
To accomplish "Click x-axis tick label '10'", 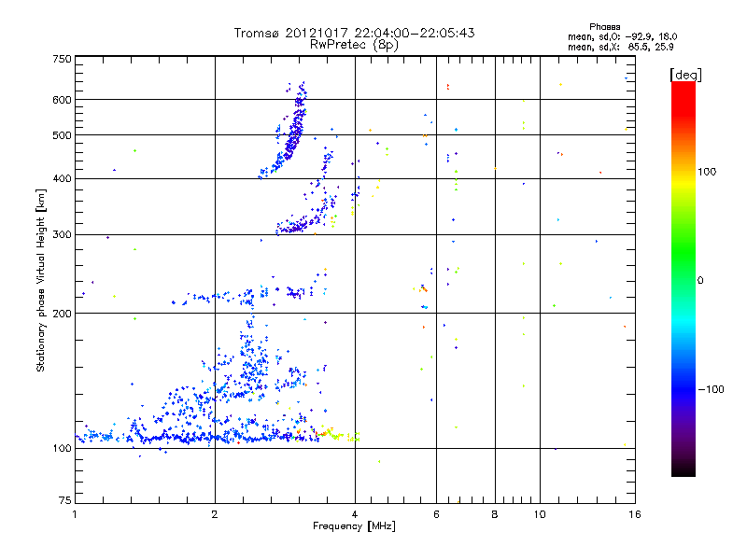I will (x=540, y=514).
